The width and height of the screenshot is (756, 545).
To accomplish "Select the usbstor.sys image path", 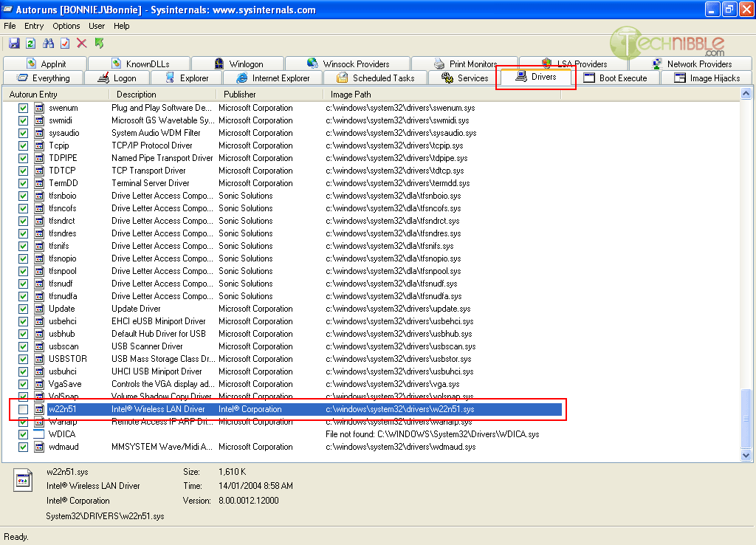I will [x=398, y=359].
